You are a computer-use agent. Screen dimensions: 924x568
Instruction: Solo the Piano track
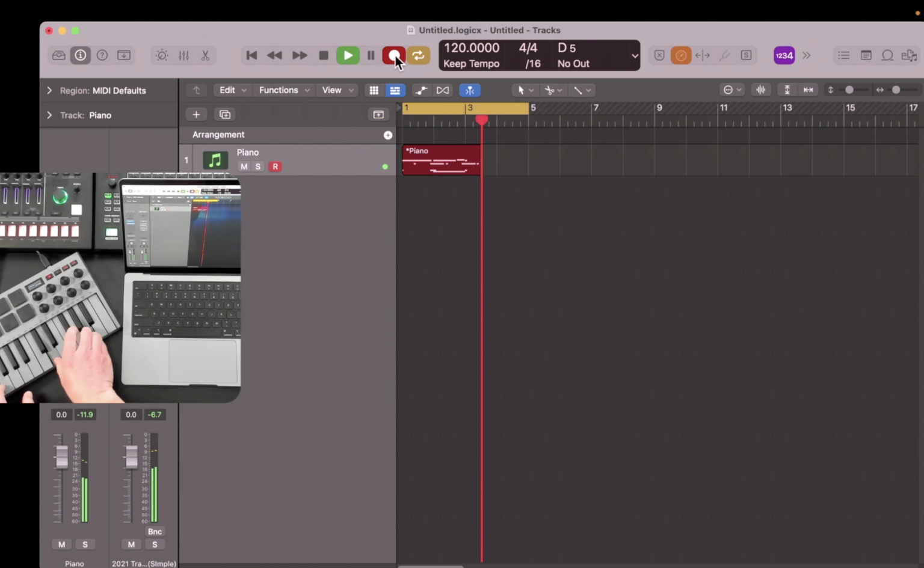coord(257,166)
